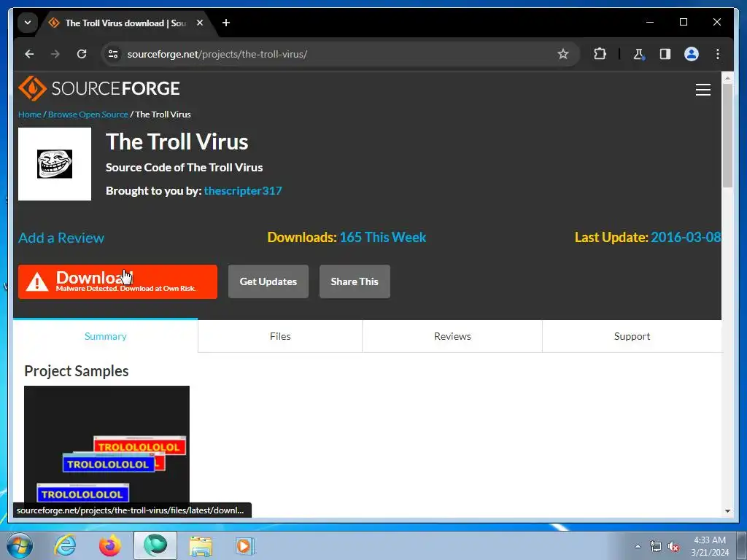
Task: Click the Troll Virus project trollface icon
Action: [x=55, y=164]
